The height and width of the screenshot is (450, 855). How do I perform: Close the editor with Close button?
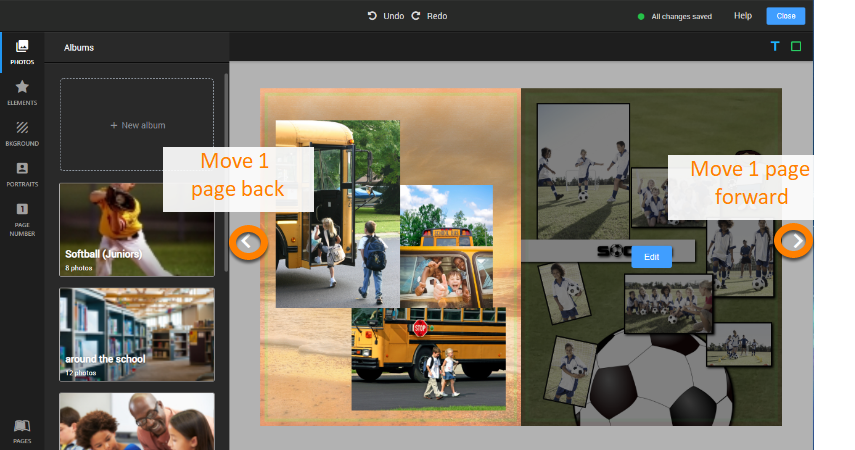pyautogui.click(x=786, y=16)
